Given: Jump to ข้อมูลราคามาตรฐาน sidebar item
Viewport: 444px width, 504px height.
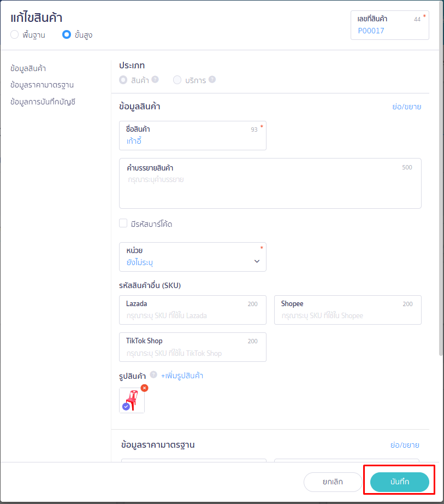Looking at the screenshot, I should [x=42, y=85].
